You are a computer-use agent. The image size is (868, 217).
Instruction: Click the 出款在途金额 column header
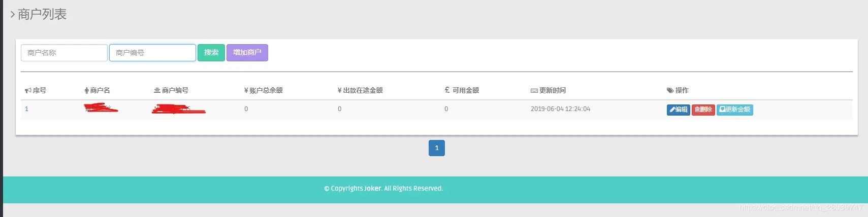pos(360,90)
